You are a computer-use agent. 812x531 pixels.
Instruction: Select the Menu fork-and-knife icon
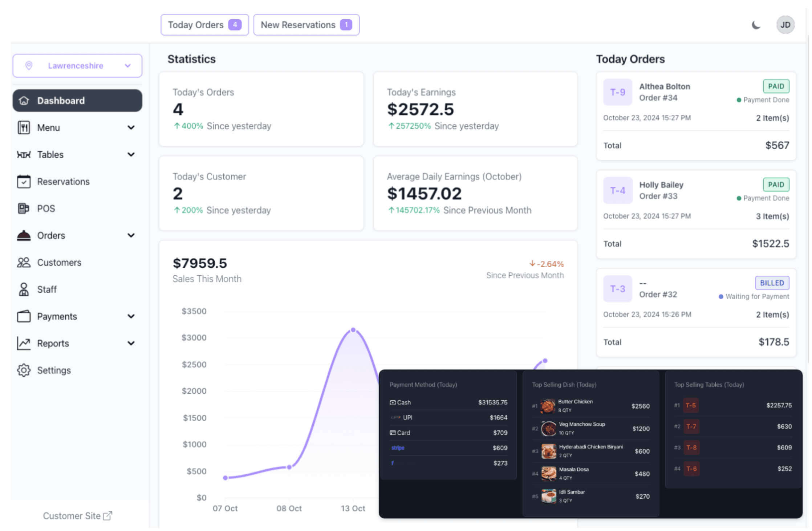point(24,127)
